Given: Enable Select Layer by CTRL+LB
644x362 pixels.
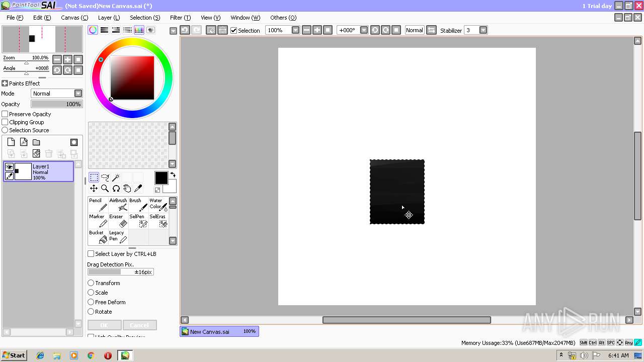Looking at the screenshot, I should coord(91,254).
